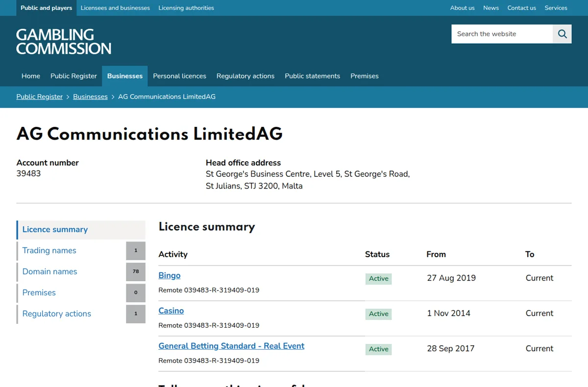The height and width of the screenshot is (387, 588).
Task: Click the Head office address label
Action: (x=244, y=163)
